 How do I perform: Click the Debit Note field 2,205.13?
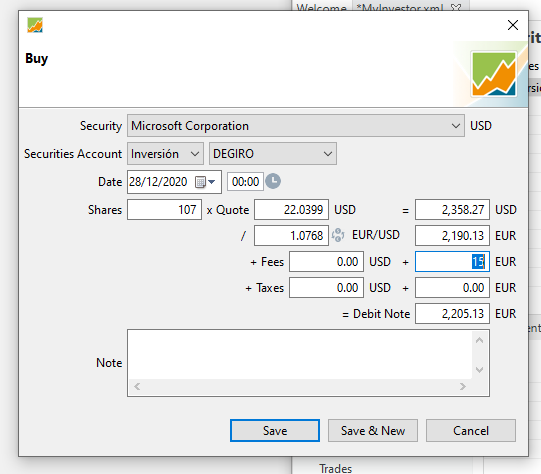452,314
